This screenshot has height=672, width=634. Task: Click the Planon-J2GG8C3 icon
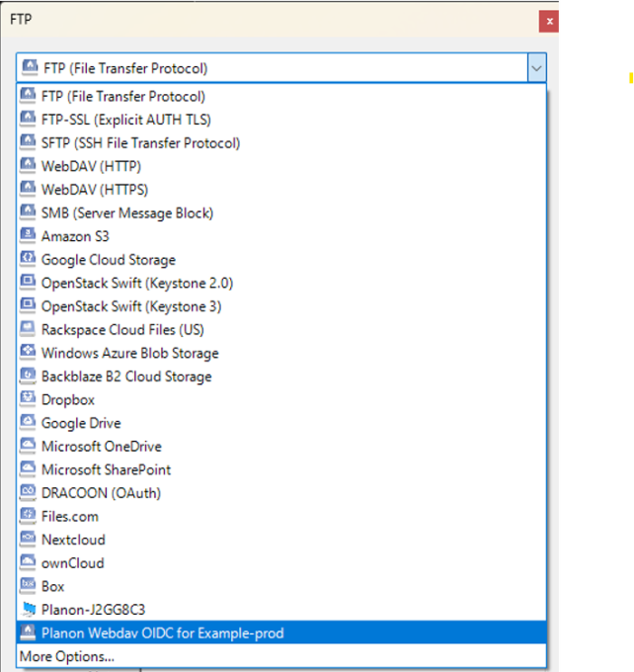click(x=28, y=609)
